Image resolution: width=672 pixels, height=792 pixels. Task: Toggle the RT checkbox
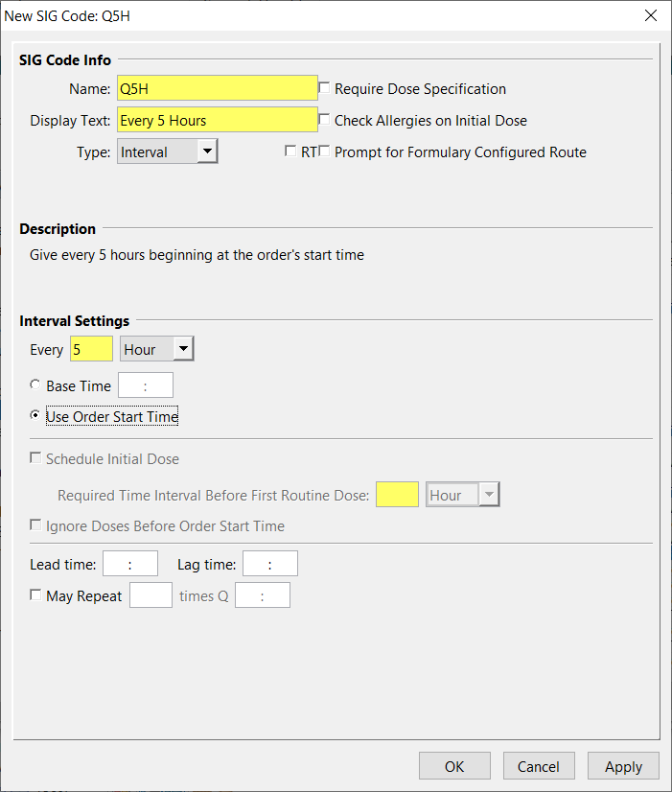(x=290, y=151)
